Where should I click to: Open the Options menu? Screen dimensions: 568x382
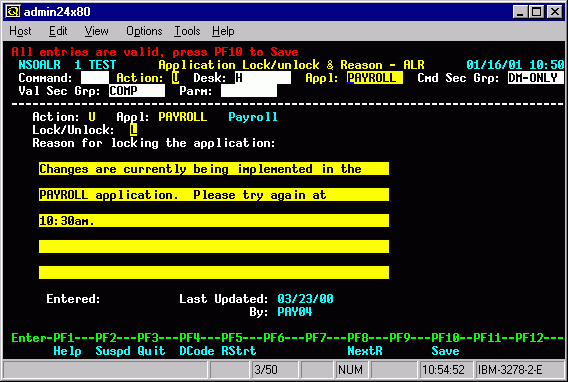[144, 31]
